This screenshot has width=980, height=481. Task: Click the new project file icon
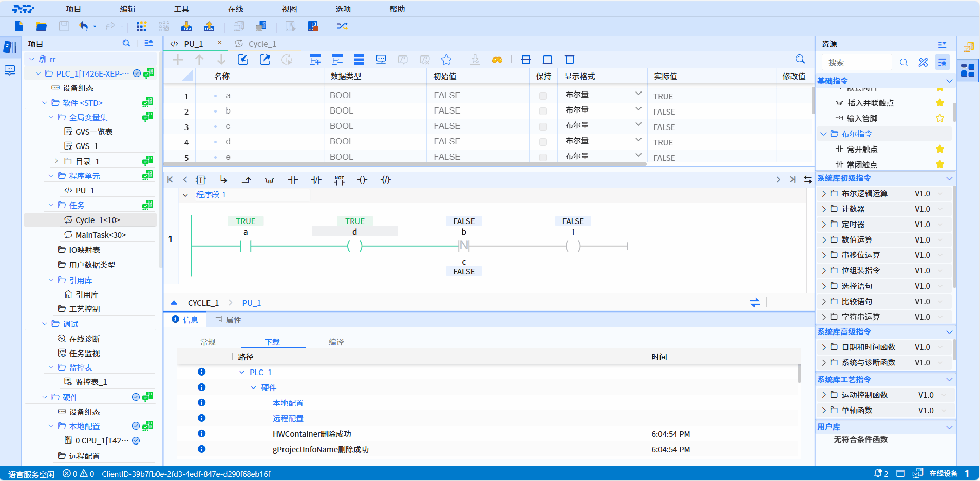19,26
